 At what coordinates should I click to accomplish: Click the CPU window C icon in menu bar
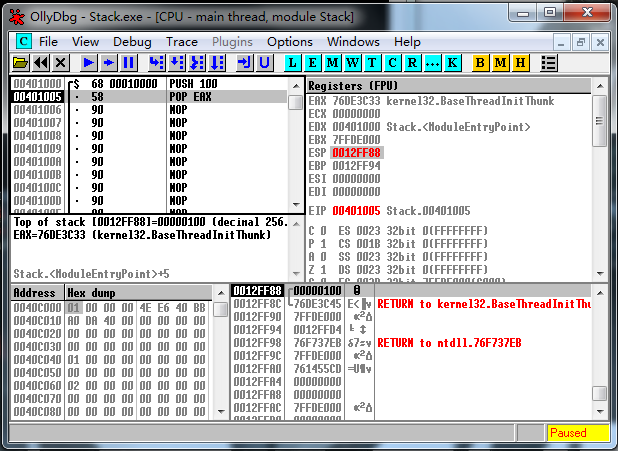point(24,41)
